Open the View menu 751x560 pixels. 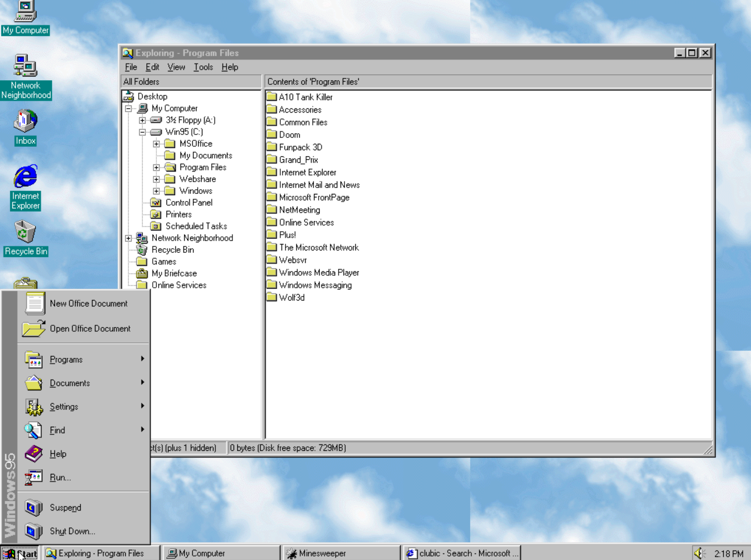click(x=175, y=67)
